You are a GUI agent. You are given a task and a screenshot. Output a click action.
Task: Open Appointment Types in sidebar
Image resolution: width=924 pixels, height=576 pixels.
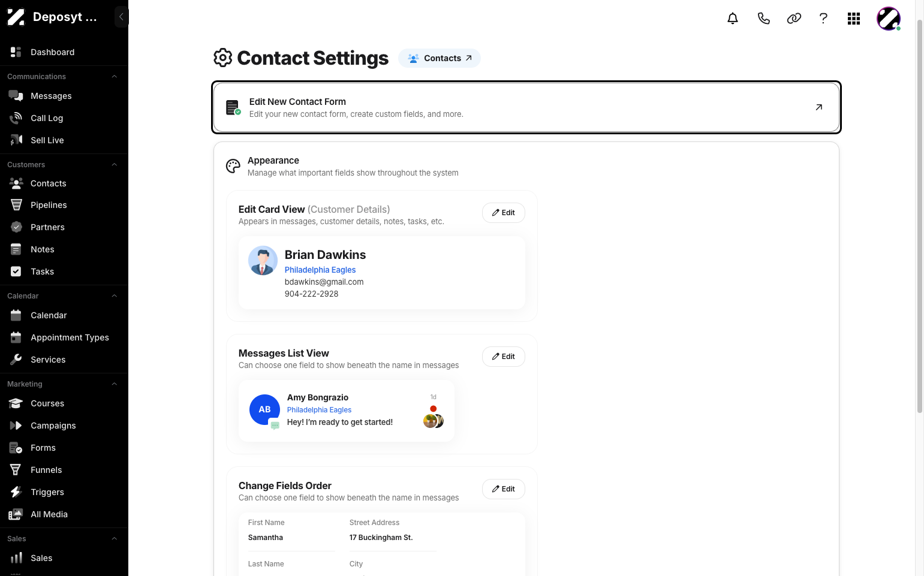point(64,337)
